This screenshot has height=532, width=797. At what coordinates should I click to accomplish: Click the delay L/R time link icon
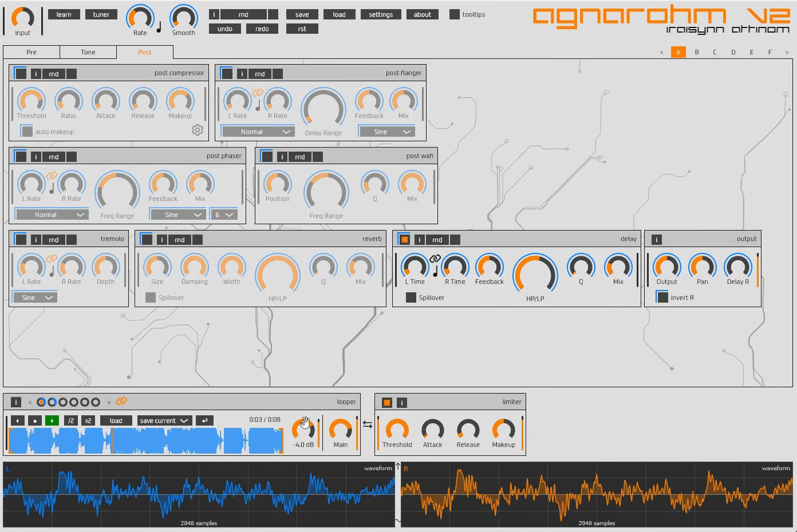(435, 259)
